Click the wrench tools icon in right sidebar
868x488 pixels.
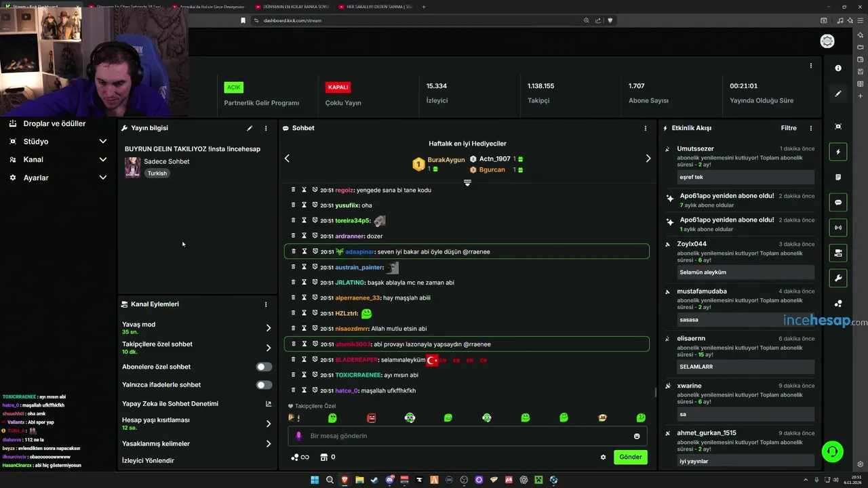(838, 278)
